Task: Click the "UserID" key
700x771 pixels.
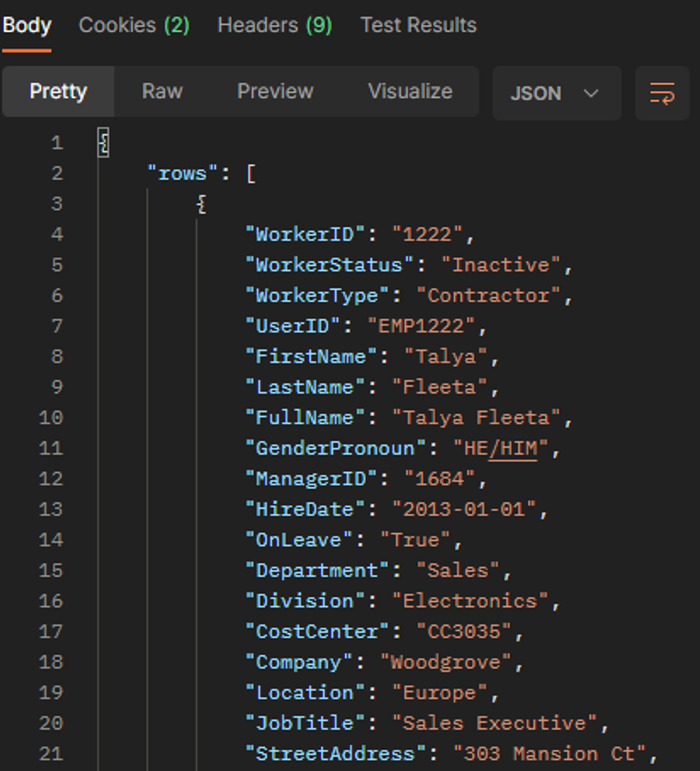Action: point(292,326)
